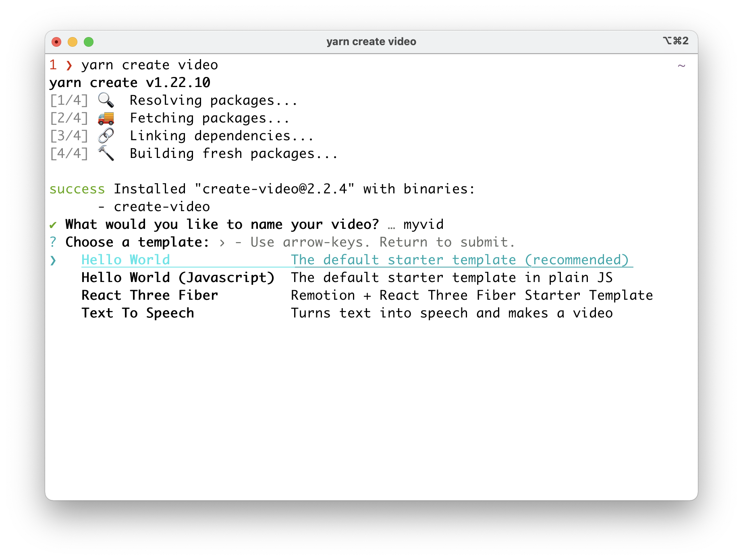
Task: Click the red prompt chevron before yarn command
Action: [69, 65]
